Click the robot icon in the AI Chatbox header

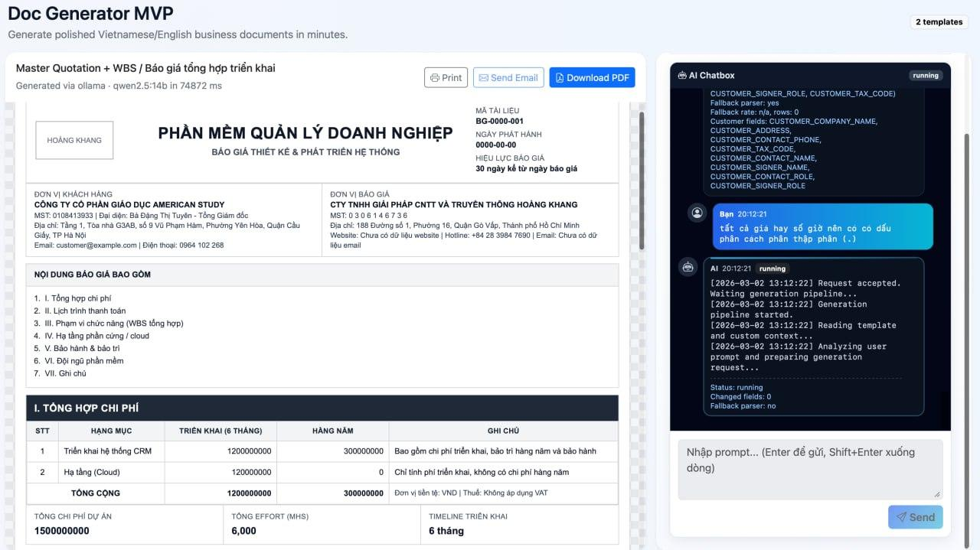[x=681, y=75]
